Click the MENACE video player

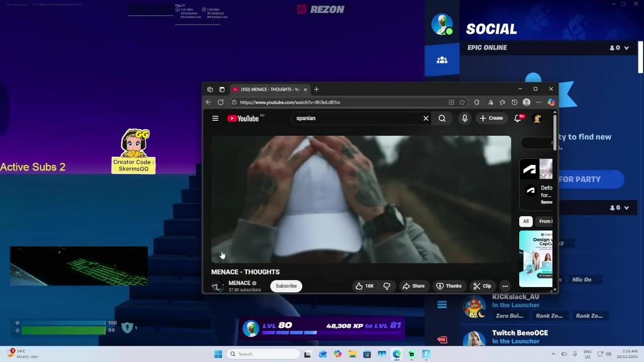pyautogui.click(x=361, y=199)
